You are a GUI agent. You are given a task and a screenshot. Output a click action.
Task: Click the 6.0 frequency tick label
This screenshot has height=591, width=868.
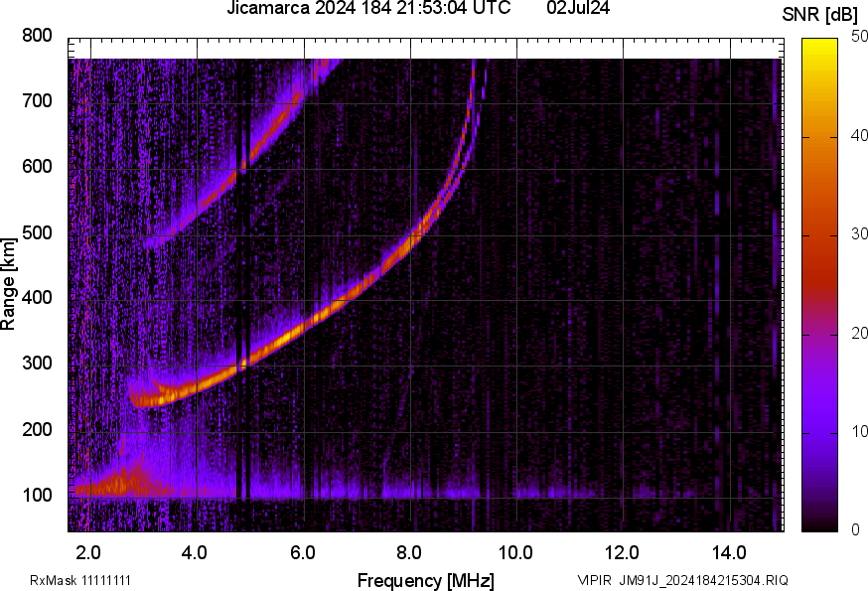302,552
